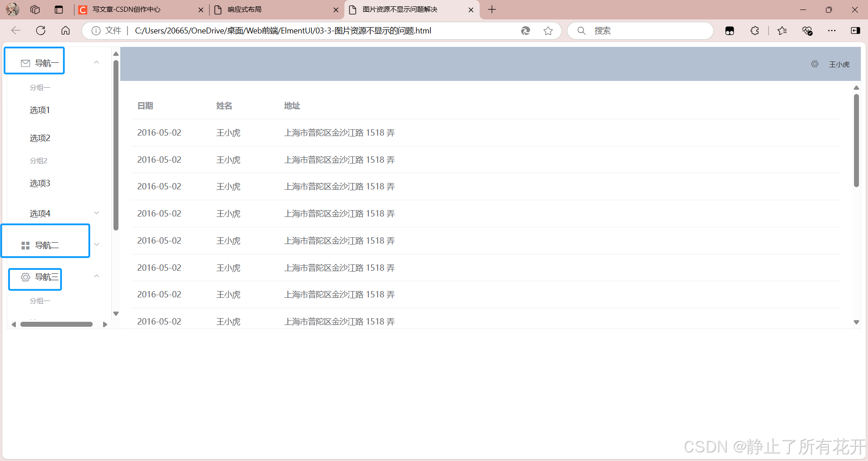The width and height of the screenshot is (868, 461).
Task: Click the 日期 column header
Action: (x=145, y=106)
